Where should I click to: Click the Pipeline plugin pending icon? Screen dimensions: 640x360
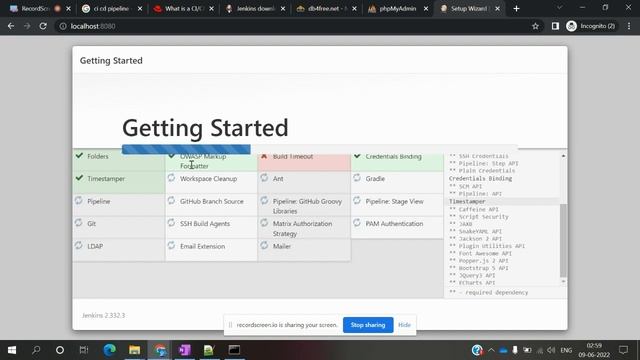[x=78, y=200]
